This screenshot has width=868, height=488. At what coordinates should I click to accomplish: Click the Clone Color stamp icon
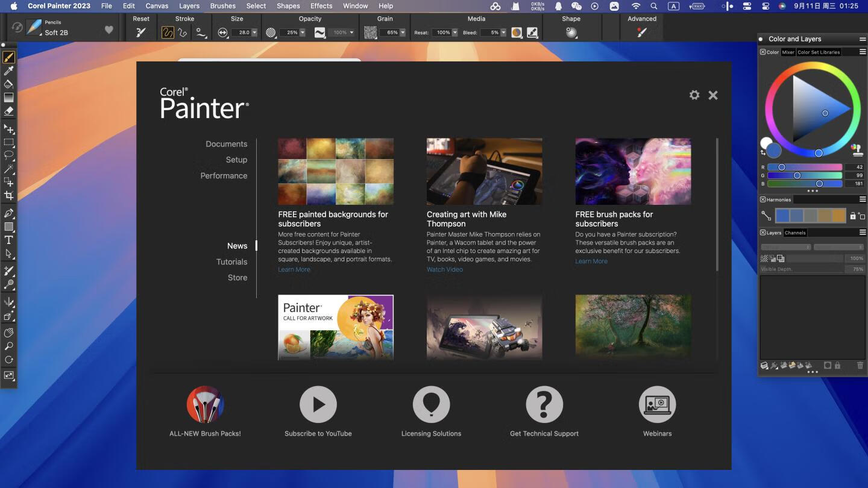coord(857,149)
